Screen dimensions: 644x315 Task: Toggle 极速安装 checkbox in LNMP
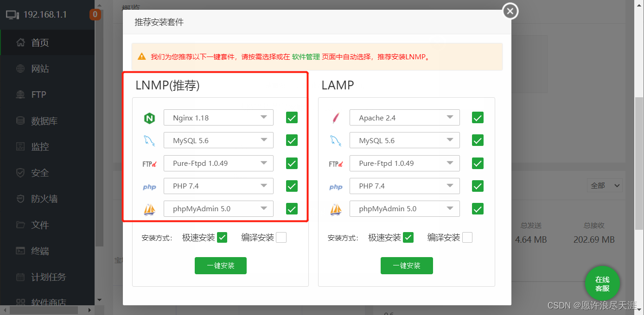[222, 238]
